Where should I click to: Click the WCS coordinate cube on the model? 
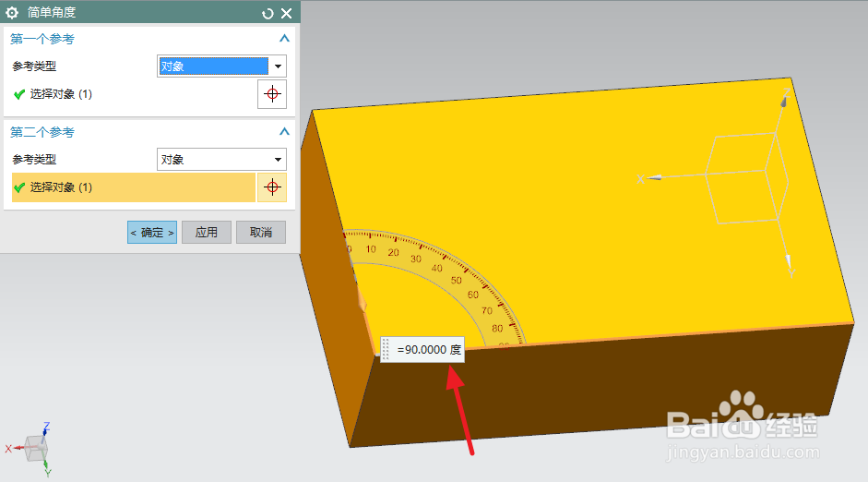pos(746,178)
